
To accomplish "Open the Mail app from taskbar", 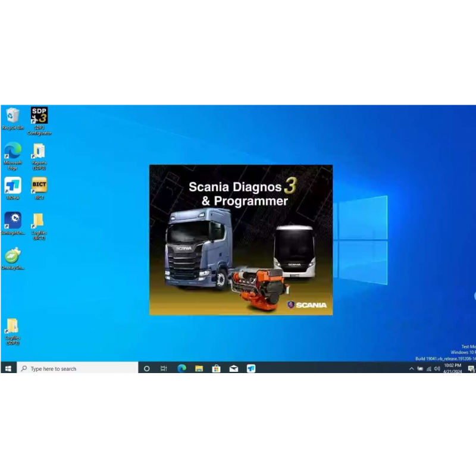I will click(234, 369).
